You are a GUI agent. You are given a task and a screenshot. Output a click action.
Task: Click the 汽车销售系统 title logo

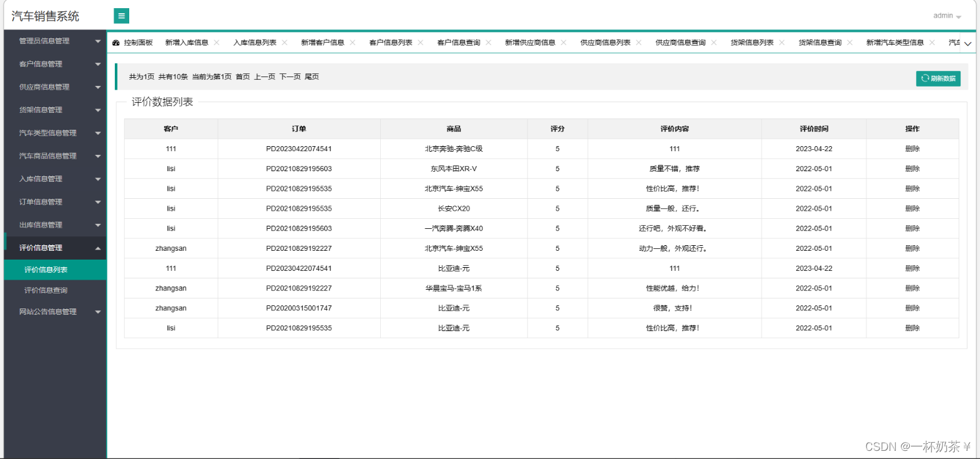point(45,16)
